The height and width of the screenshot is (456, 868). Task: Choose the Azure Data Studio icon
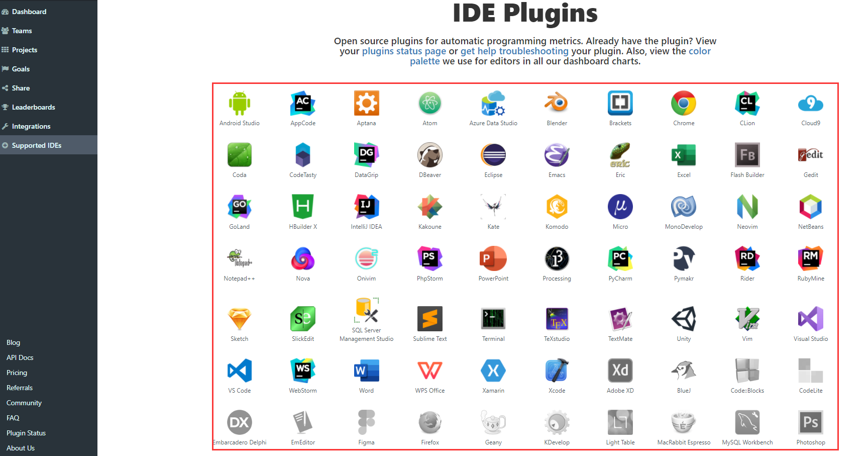[493, 103]
